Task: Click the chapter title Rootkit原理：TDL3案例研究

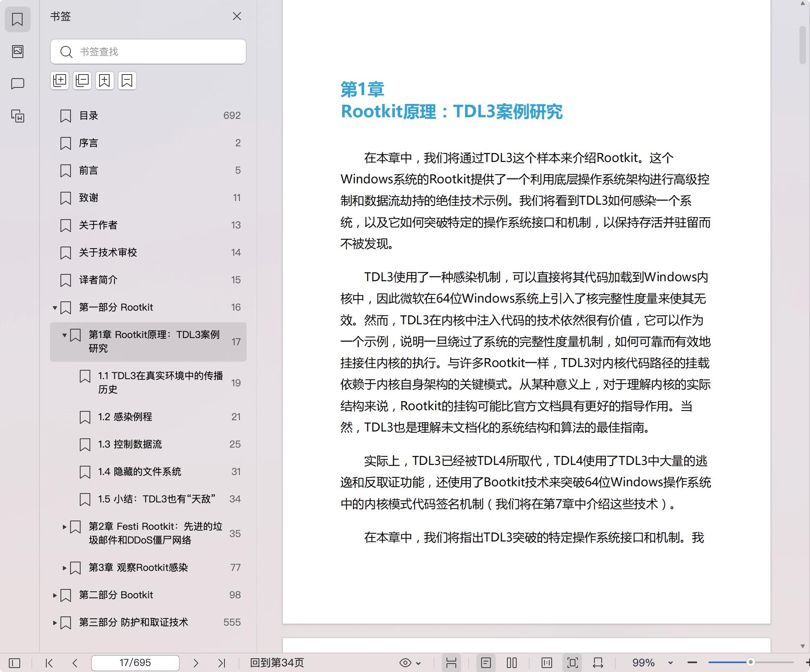Action: point(452,112)
